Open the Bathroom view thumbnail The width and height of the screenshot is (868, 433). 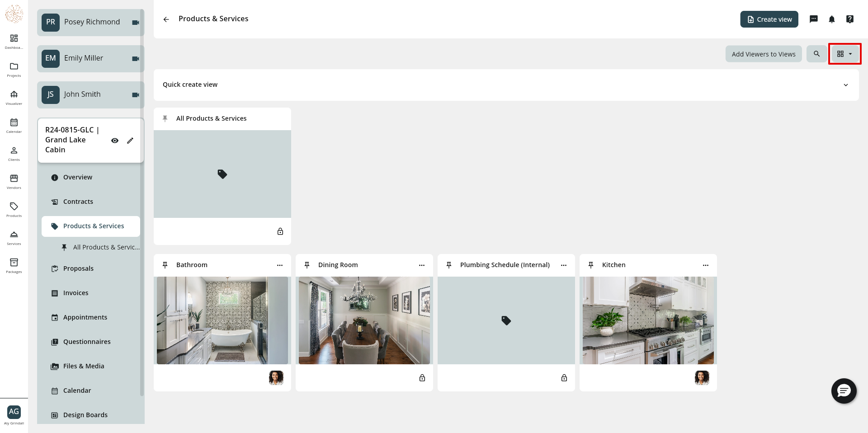(x=222, y=320)
